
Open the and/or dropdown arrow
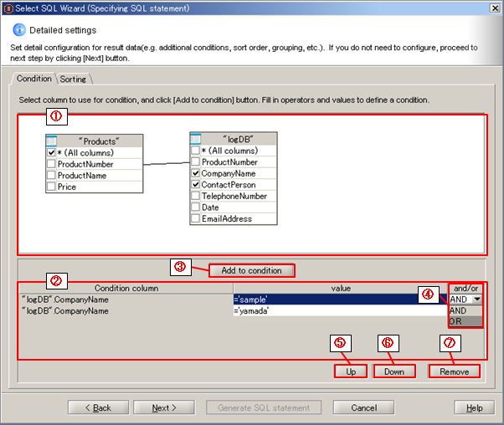(476, 299)
